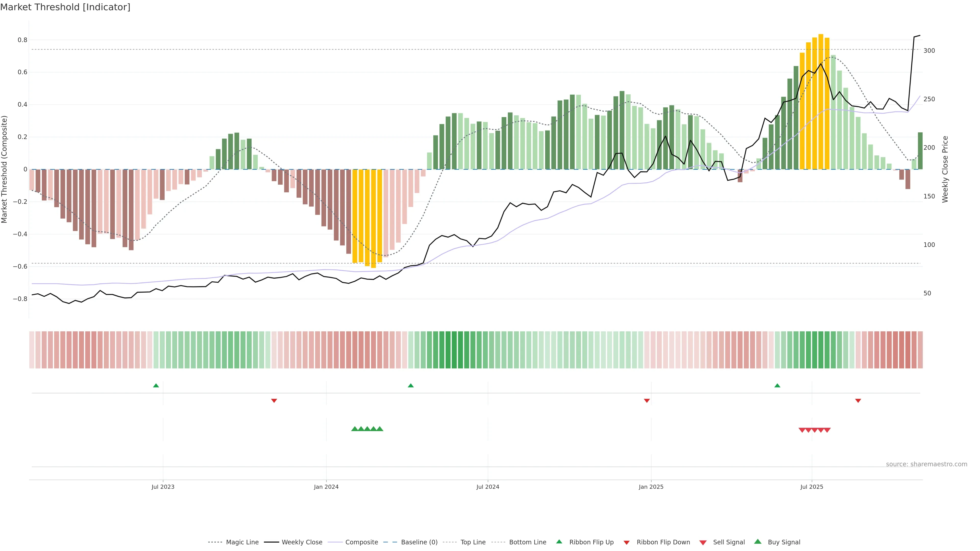This screenshot has width=980, height=551.
Task: Toggle the Baseline (0) legend entry
Action: 419,542
